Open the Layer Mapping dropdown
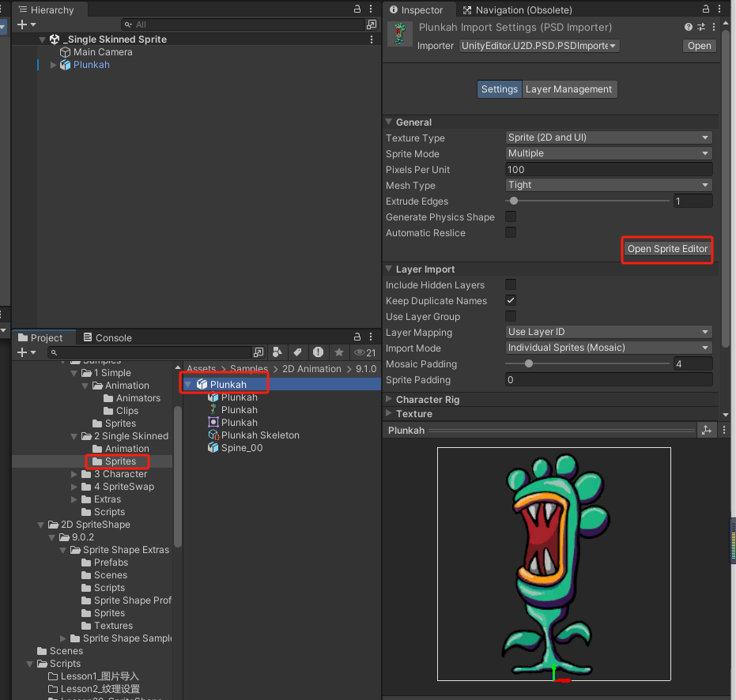Viewport: 736px width, 700px height. pos(609,332)
